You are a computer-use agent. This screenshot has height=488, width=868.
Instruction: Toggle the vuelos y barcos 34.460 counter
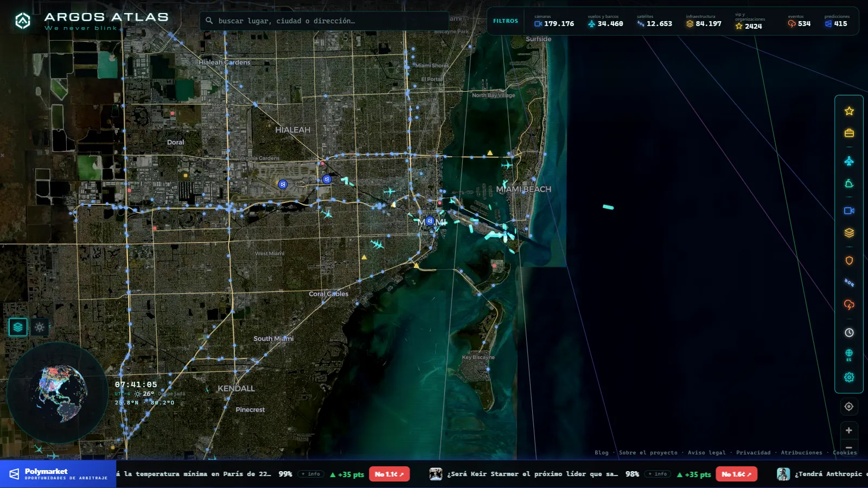[605, 21]
